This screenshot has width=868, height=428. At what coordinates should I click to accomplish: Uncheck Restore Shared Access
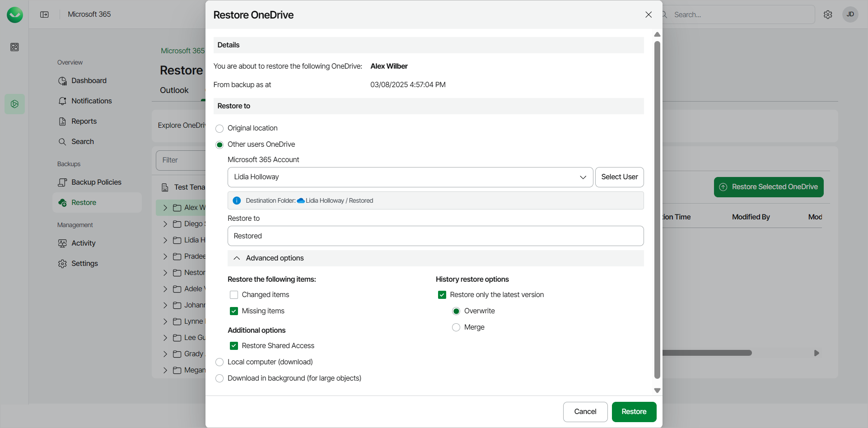pos(234,346)
